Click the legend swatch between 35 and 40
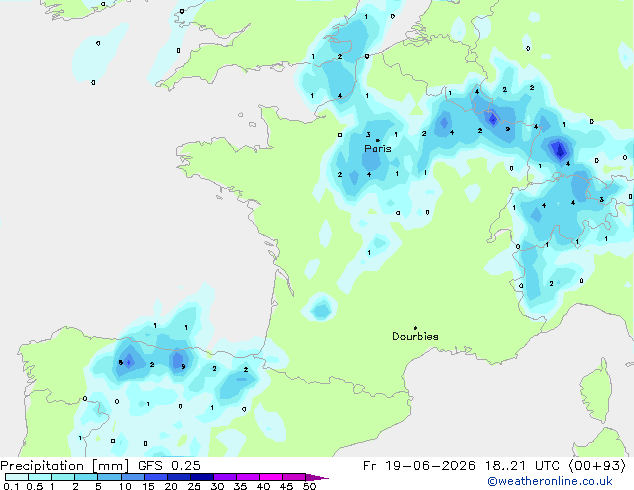634x490 pixels. coord(248,477)
